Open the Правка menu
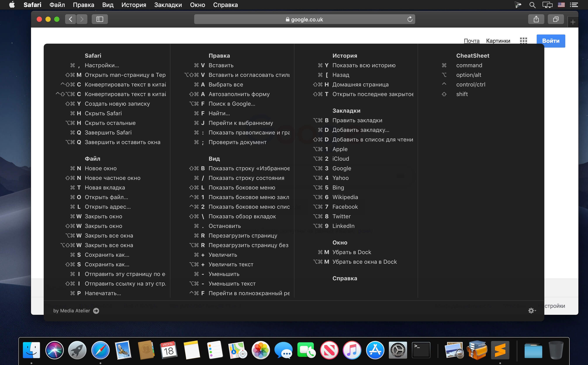 (84, 5)
